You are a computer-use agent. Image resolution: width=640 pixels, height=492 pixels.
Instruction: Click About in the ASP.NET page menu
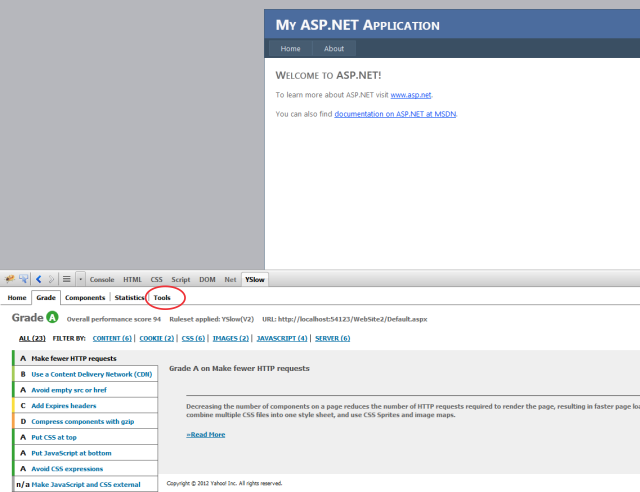coord(334,49)
